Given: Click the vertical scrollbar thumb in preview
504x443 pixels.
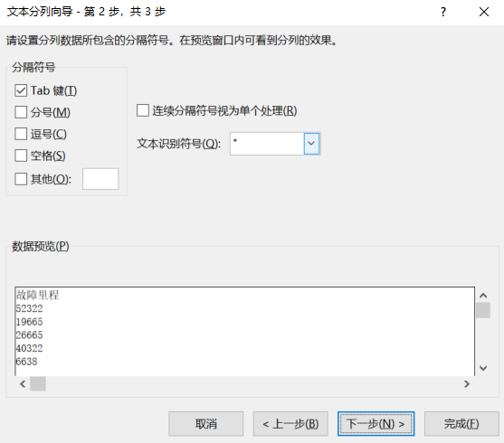Looking at the screenshot, I should [483, 310].
